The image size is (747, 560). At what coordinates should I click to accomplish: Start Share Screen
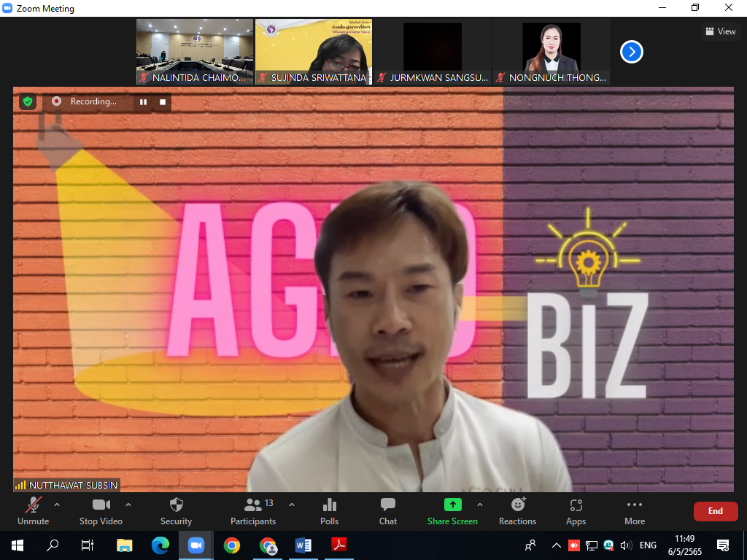coord(452,511)
